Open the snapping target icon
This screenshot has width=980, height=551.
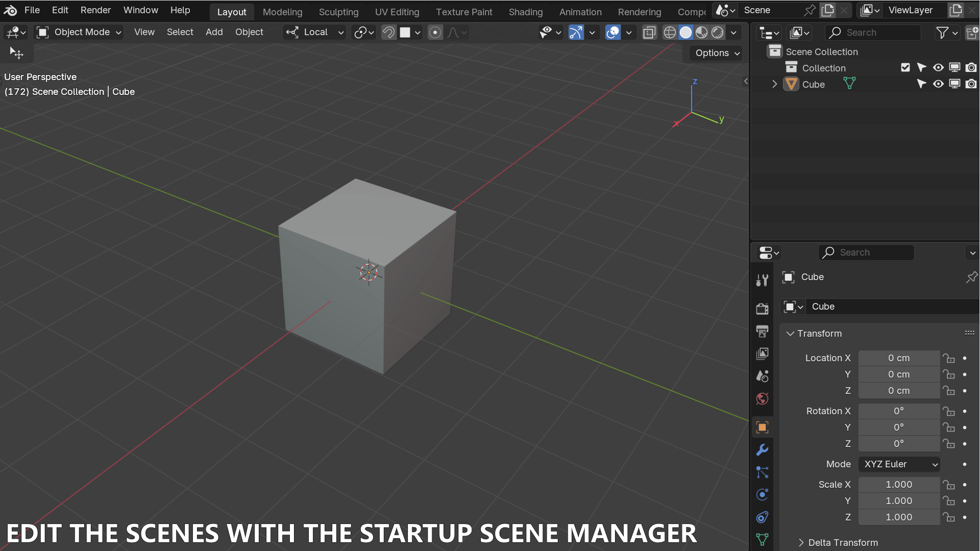[x=410, y=32]
